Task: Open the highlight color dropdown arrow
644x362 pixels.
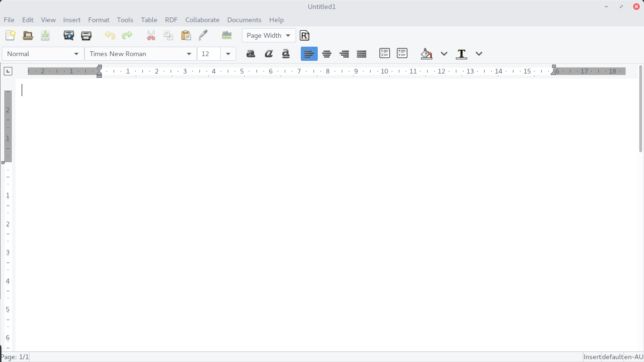Action: 444,54
